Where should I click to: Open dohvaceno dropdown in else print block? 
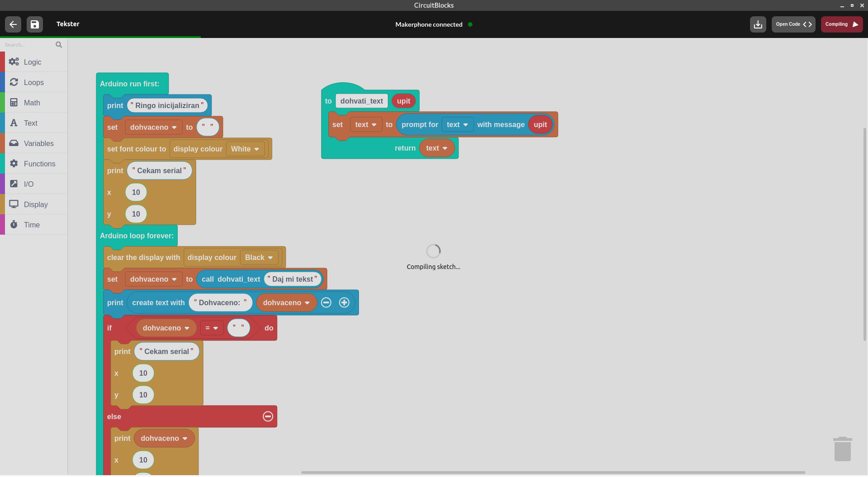click(x=164, y=439)
